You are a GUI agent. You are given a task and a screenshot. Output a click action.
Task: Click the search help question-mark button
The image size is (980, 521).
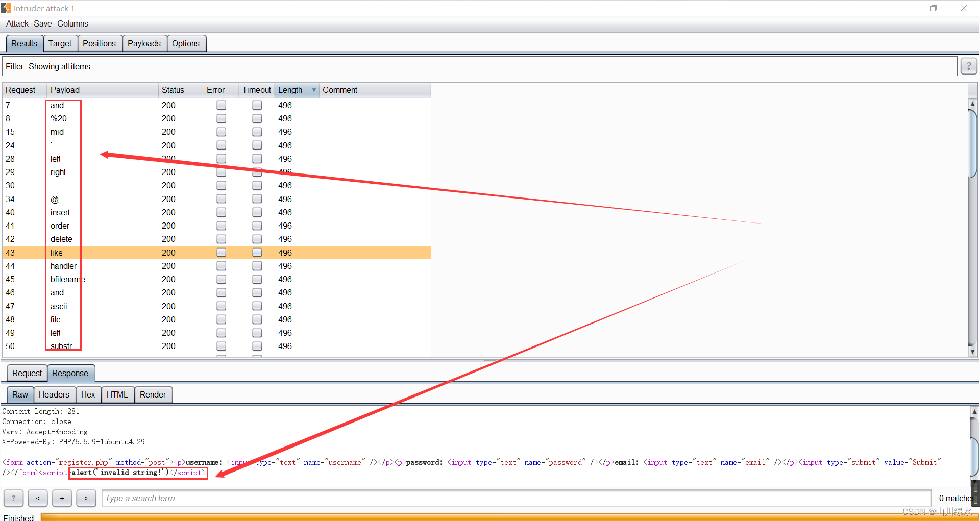[x=13, y=498]
